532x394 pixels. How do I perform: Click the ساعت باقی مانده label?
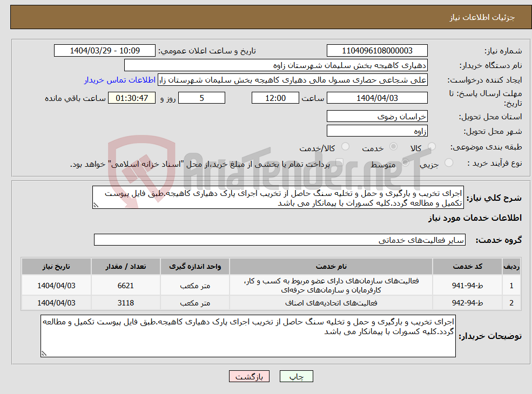75,98
